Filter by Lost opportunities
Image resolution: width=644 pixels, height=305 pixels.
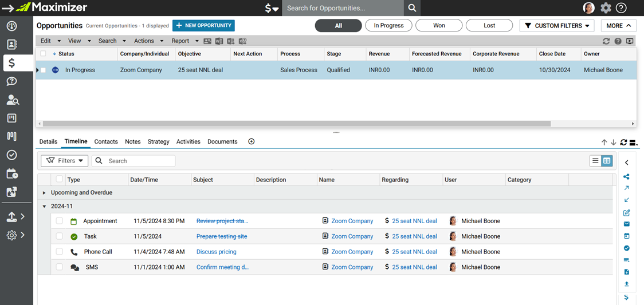pos(489,25)
